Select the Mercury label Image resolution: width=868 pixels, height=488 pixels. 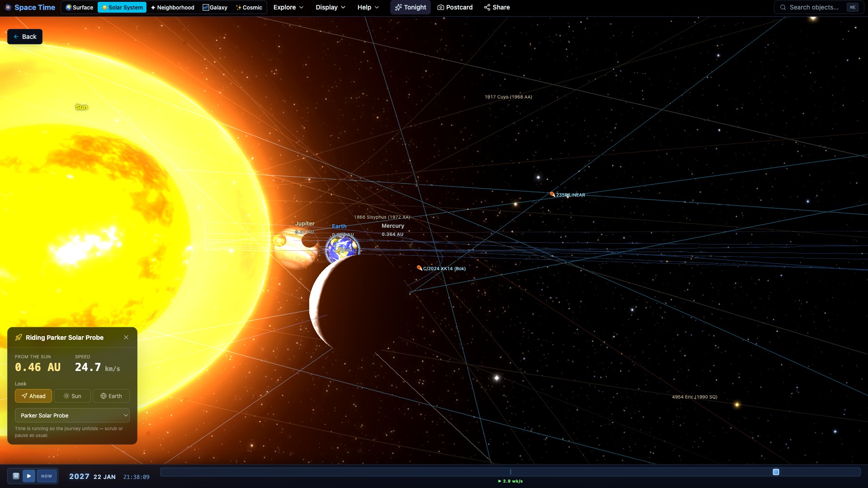tap(393, 226)
